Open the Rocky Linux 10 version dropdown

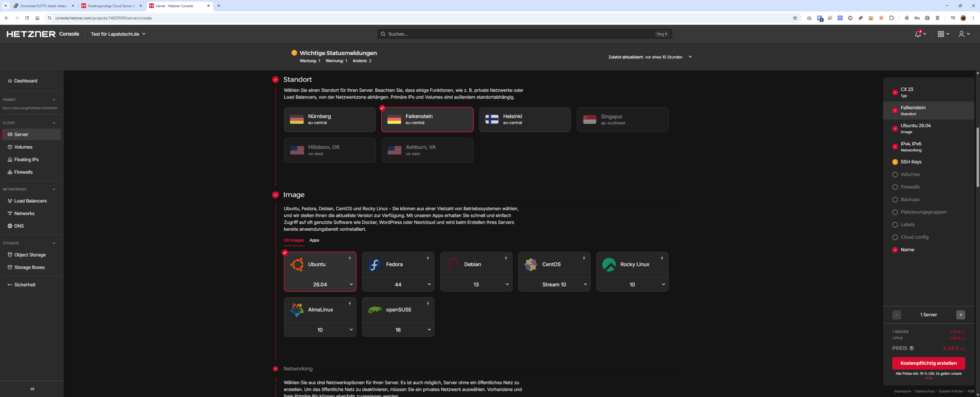pos(632,284)
